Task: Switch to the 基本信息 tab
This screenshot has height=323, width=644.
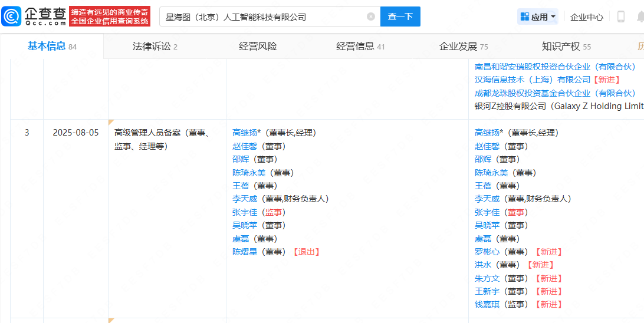Action: (52, 47)
